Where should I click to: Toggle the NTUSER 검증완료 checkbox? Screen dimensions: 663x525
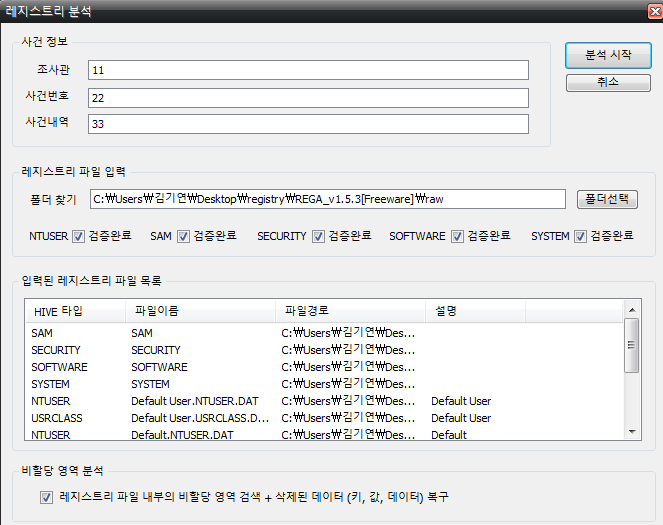(79, 236)
